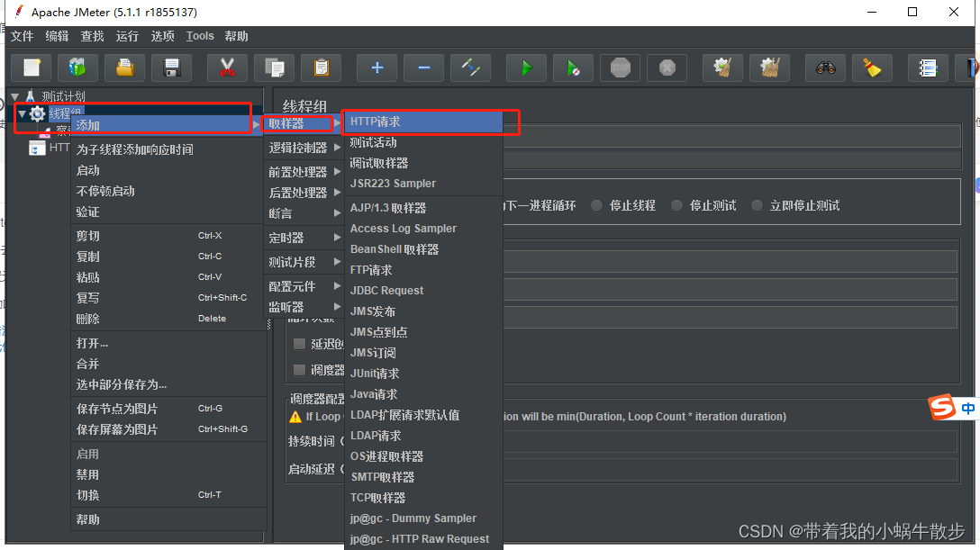Click 保存节点为图片 entry
The width and height of the screenshot is (980, 550).
tap(168, 409)
